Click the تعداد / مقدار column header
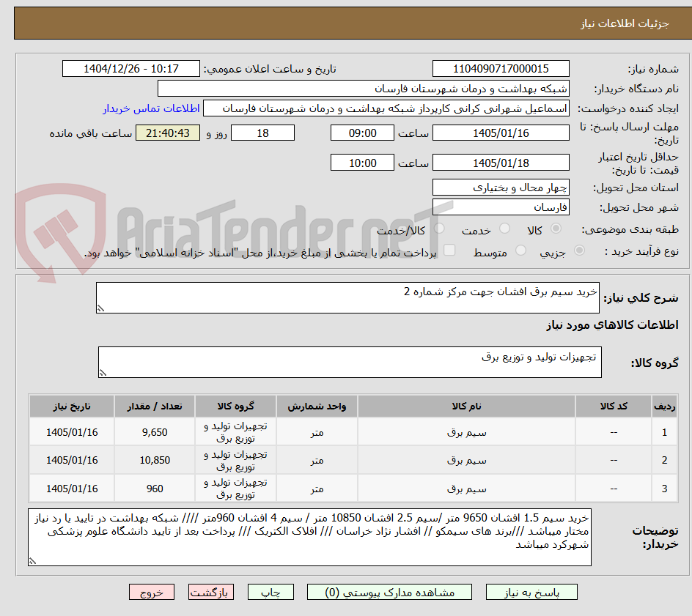Viewport: 692px width, 616px height. [x=155, y=406]
